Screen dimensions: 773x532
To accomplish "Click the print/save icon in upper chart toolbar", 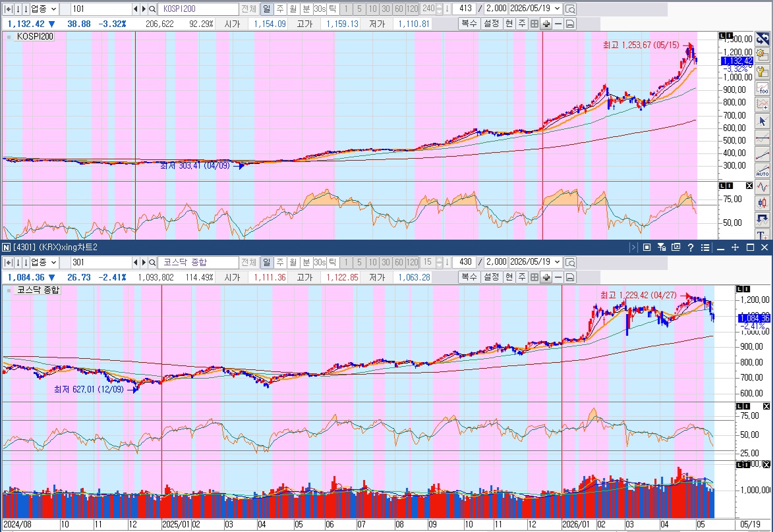I will (570, 24).
